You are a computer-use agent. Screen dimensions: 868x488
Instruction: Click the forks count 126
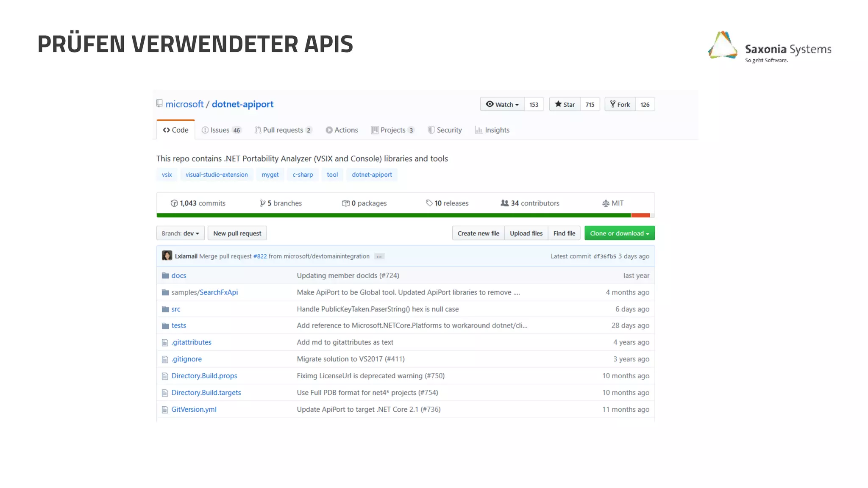(x=645, y=104)
